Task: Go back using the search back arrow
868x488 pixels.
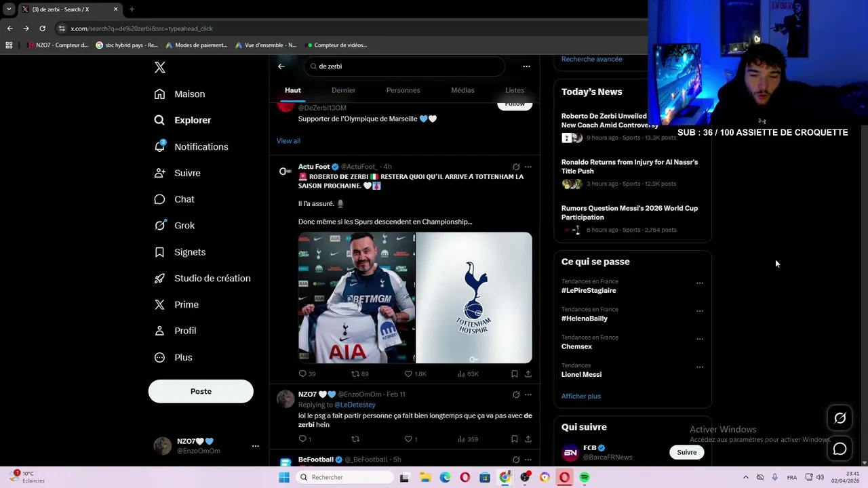Action: [281, 66]
